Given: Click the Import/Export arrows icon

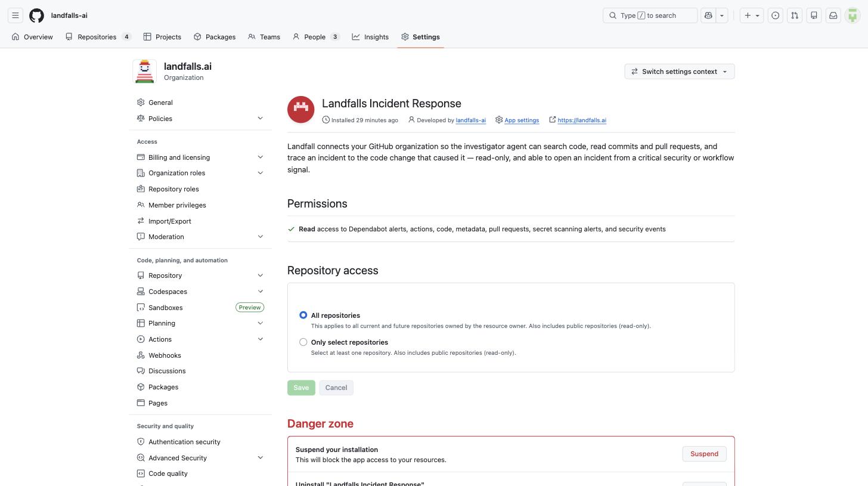Looking at the screenshot, I should (141, 221).
